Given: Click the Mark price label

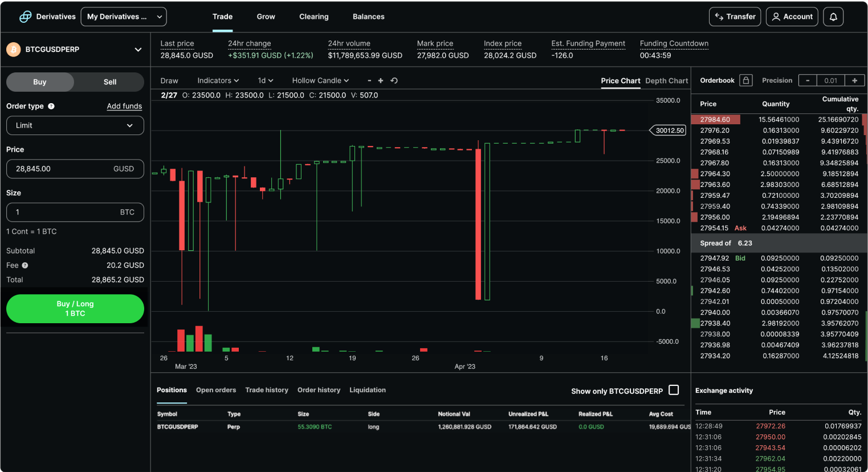Looking at the screenshot, I should 435,43.
